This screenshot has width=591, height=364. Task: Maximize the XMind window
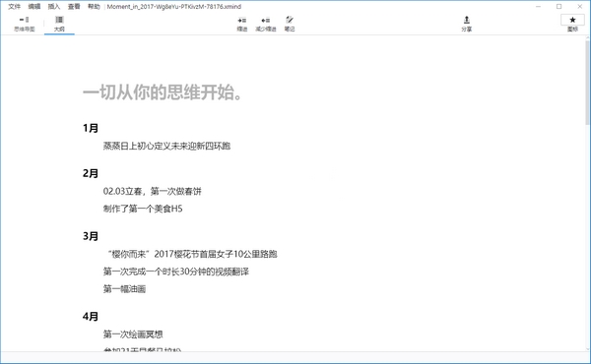click(x=558, y=7)
